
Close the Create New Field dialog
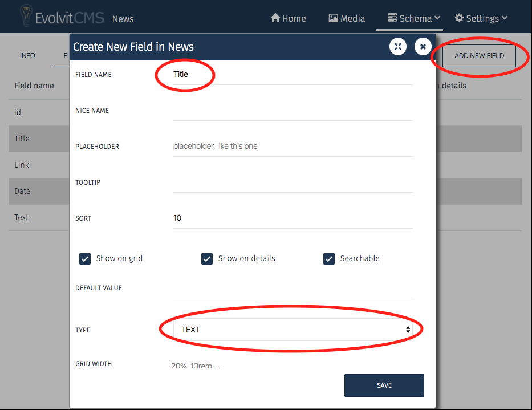[x=423, y=47]
